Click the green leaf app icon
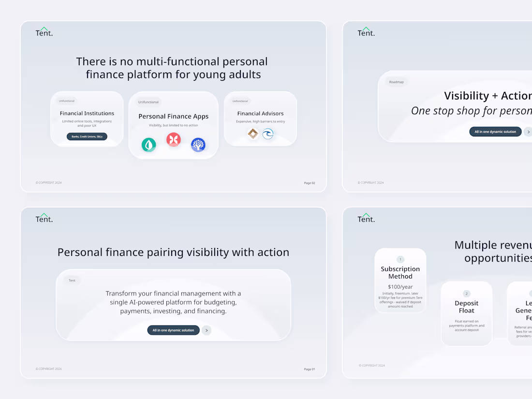 pos(148,145)
